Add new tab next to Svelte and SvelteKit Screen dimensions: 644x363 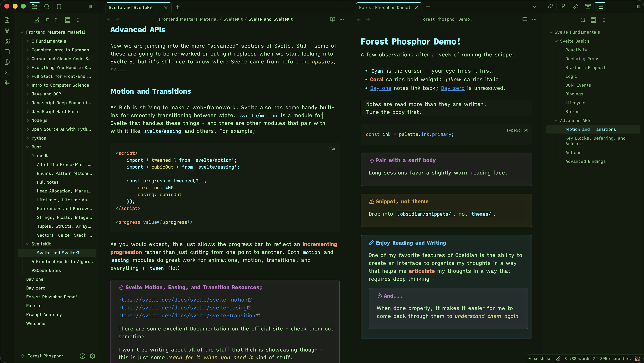point(178,7)
